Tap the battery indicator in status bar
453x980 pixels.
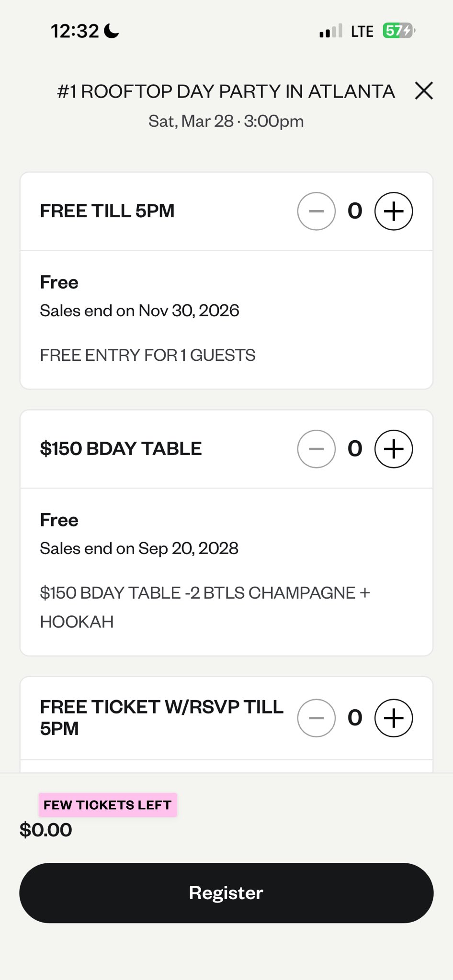coord(398,31)
